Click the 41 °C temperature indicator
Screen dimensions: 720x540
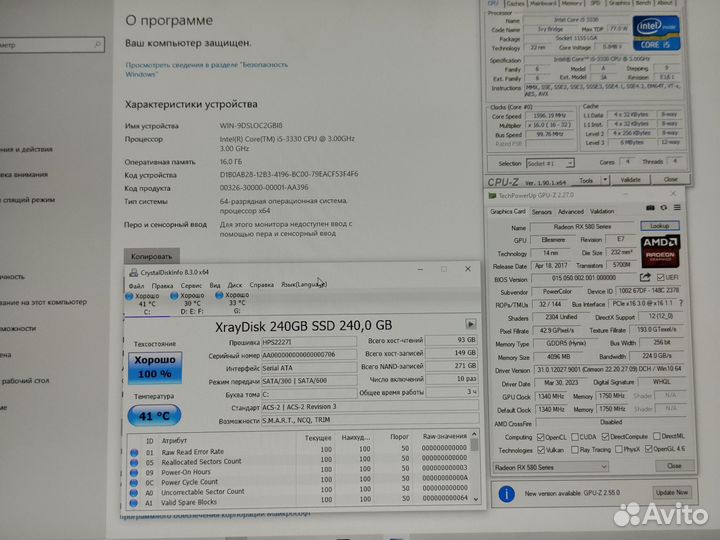[x=154, y=416]
